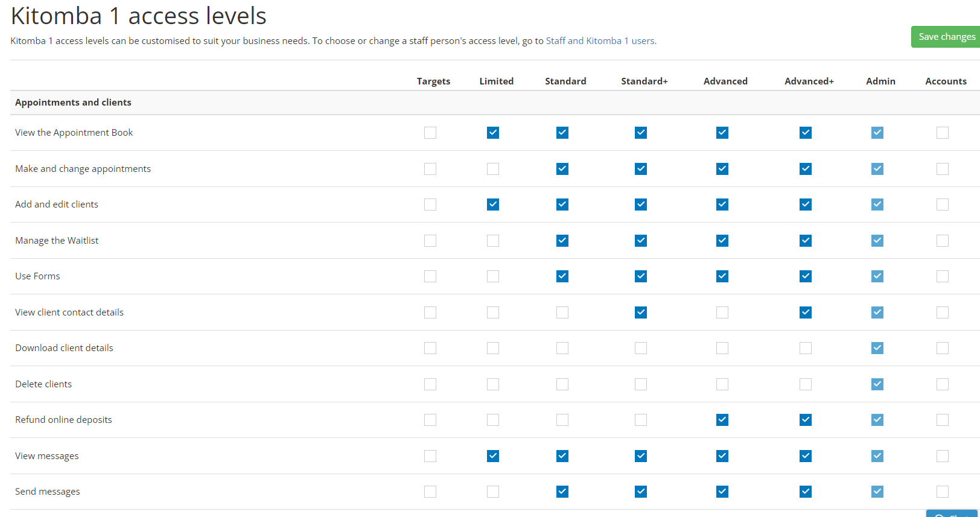Enable Advanced+ for Download client details
Screen dimensions: 980x517
coord(806,348)
